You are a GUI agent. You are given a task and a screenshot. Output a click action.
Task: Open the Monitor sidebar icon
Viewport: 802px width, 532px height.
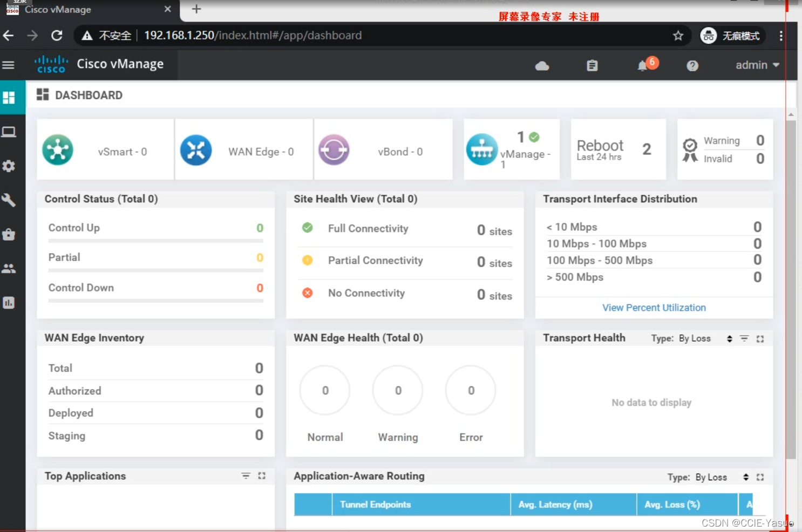click(x=9, y=132)
